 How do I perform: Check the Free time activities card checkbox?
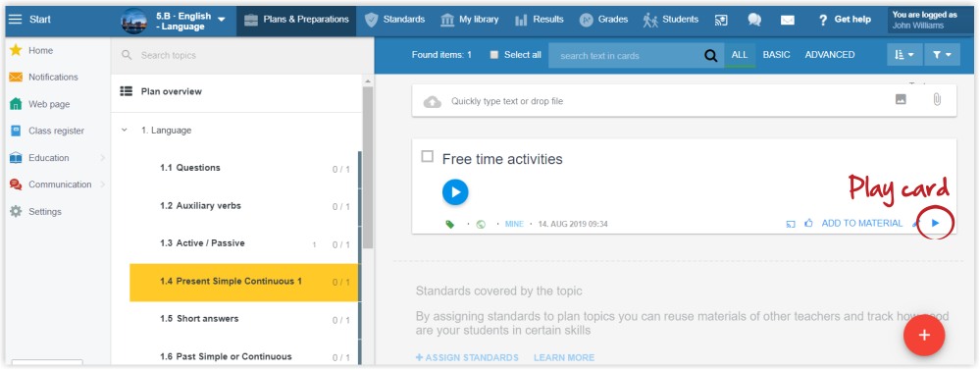(x=428, y=157)
